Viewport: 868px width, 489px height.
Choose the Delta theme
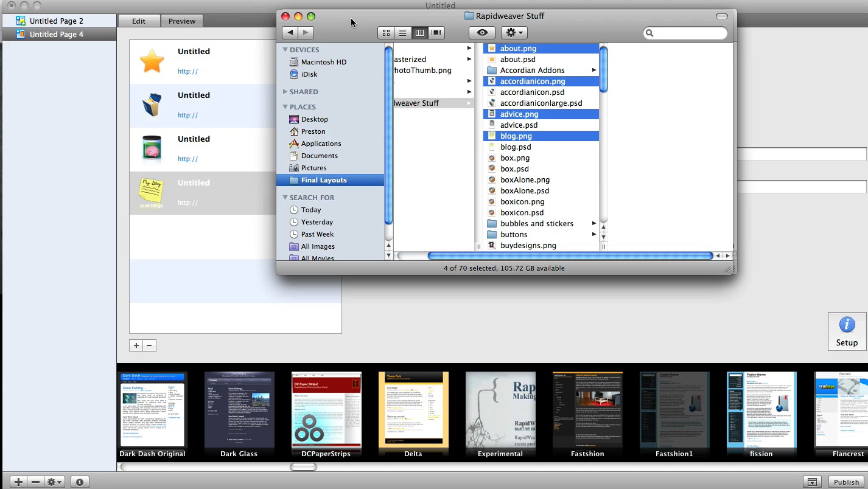[413, 415]
